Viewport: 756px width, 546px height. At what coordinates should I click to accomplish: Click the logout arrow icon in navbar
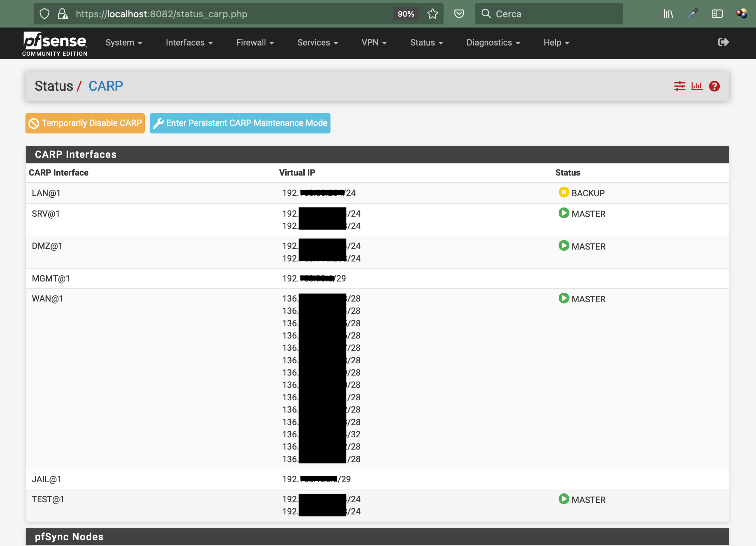tap(723, 42)
